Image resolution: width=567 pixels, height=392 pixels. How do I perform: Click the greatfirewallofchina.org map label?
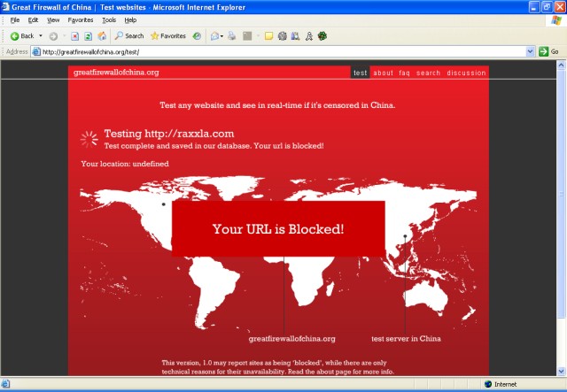291,339
